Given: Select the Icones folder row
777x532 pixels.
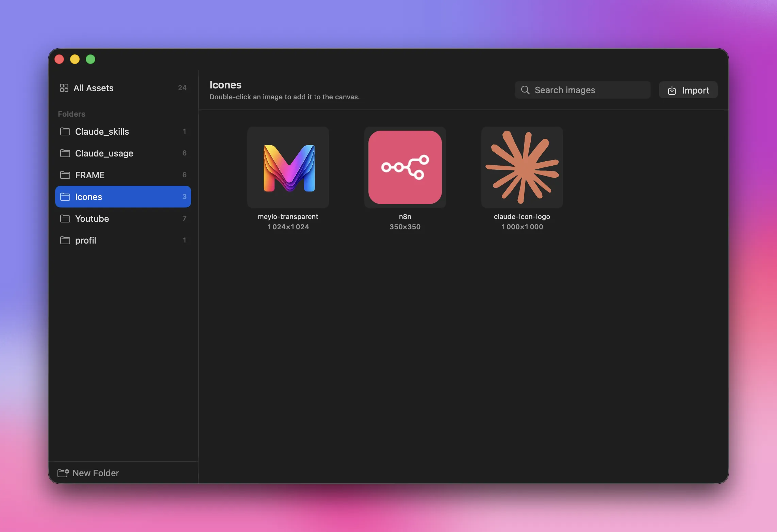Looking at the screenshot, I should pyautogui.click(x=123, y=197).
